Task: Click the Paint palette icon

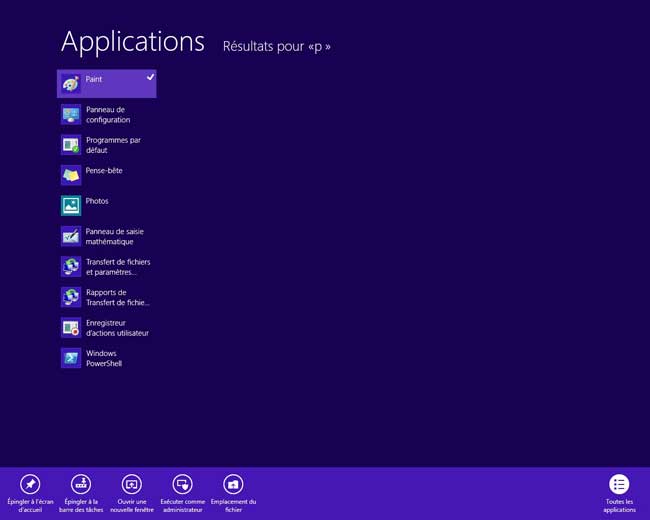Action: pos(71,84)
